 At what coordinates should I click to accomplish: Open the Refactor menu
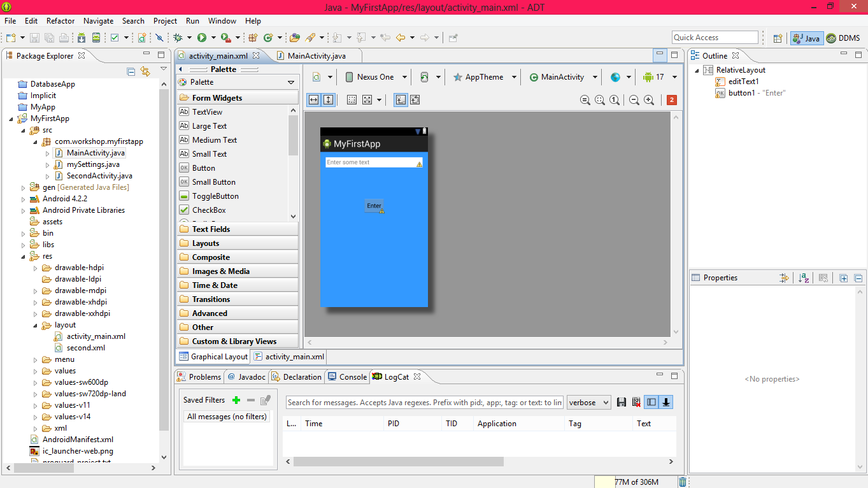tap(60, 20)
